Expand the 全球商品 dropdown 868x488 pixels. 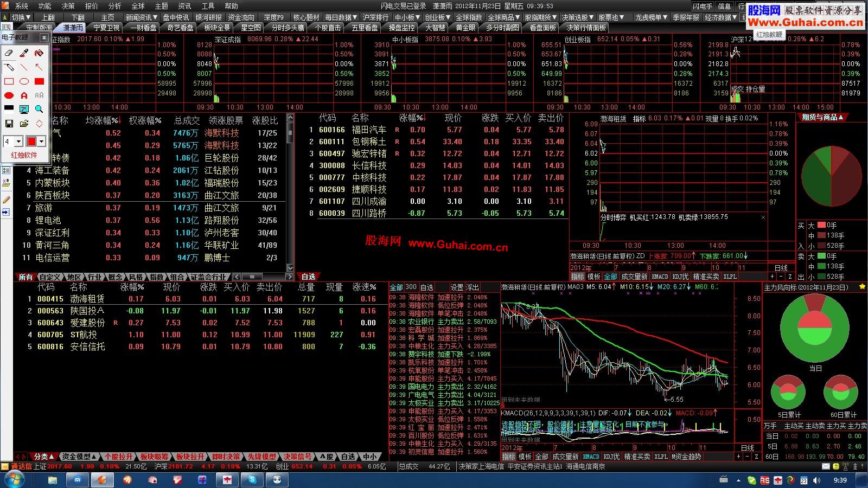(x=503, y=17)
